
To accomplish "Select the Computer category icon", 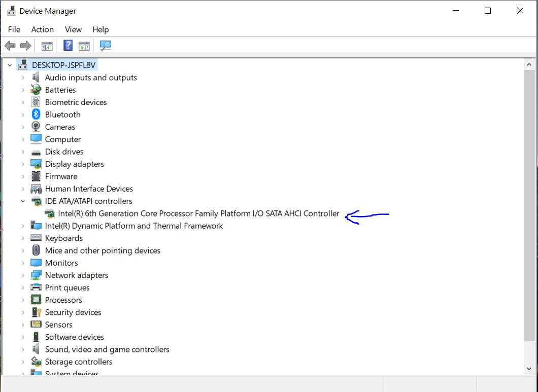I will pos(36,139).
